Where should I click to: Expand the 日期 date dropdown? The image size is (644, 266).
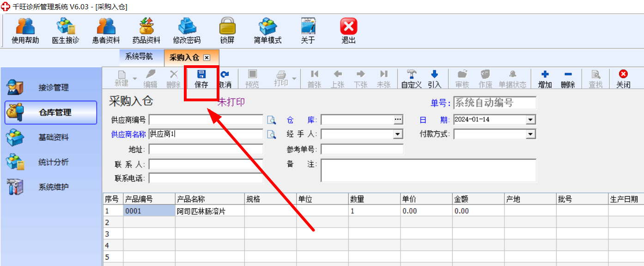(531, 120)
